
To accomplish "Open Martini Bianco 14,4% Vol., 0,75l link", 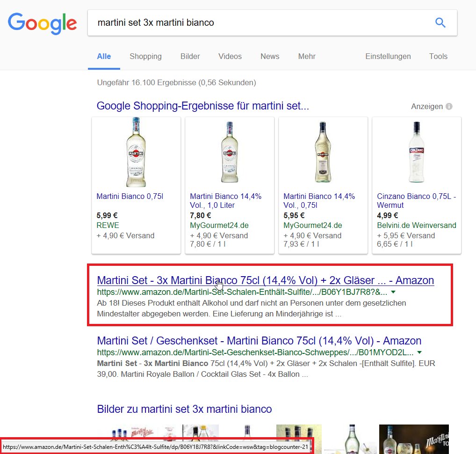I will (x=319, y=201).
